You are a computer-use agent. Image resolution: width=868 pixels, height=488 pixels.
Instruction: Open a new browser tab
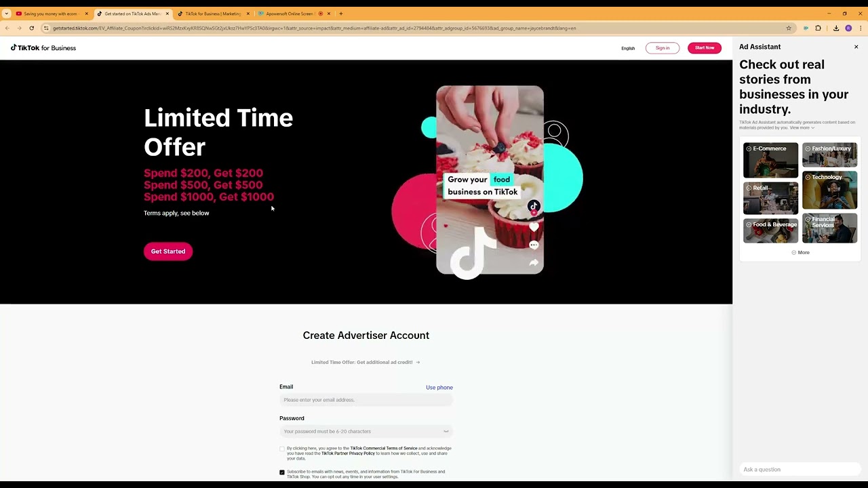340,14
